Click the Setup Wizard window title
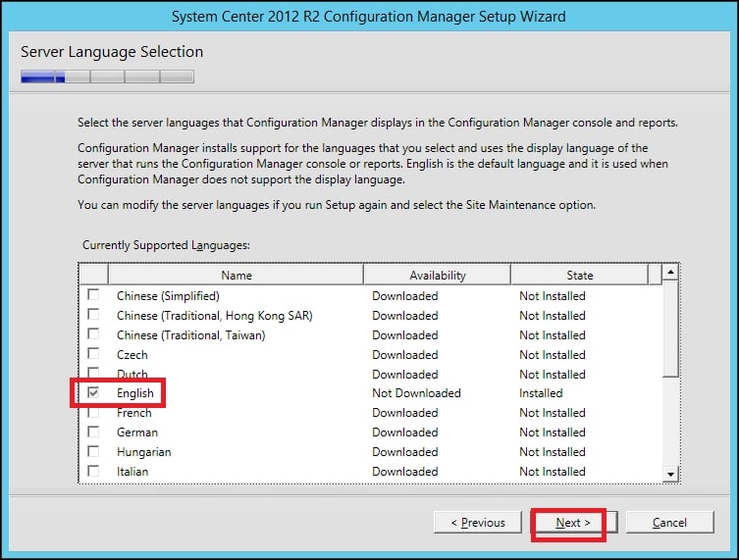Viewport: 739px width, 560px height. 369,17
